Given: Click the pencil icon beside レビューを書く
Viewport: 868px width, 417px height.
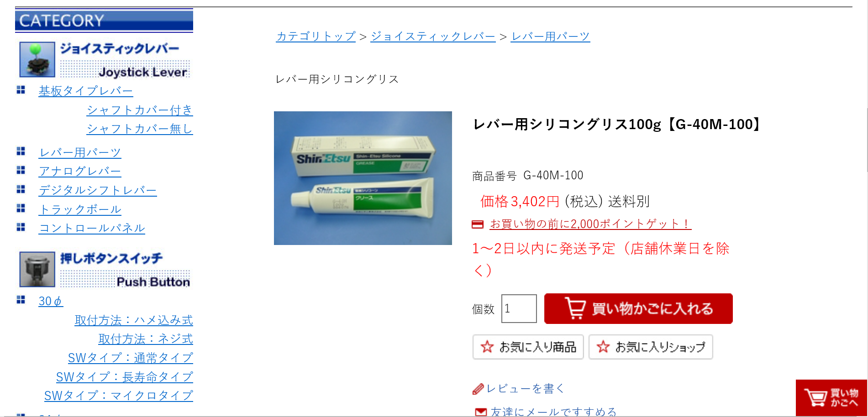Looking at the screenshot, I should (478, 389).
